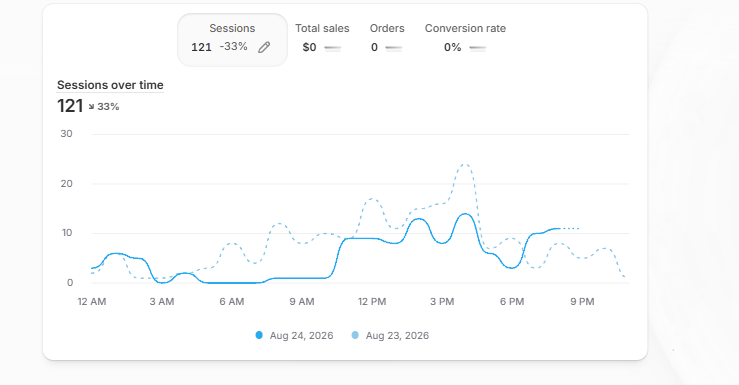Select the Sessions metric tab
Viewport: 739px width, 385px height.
pyautogui.click(x=232, y=40)
